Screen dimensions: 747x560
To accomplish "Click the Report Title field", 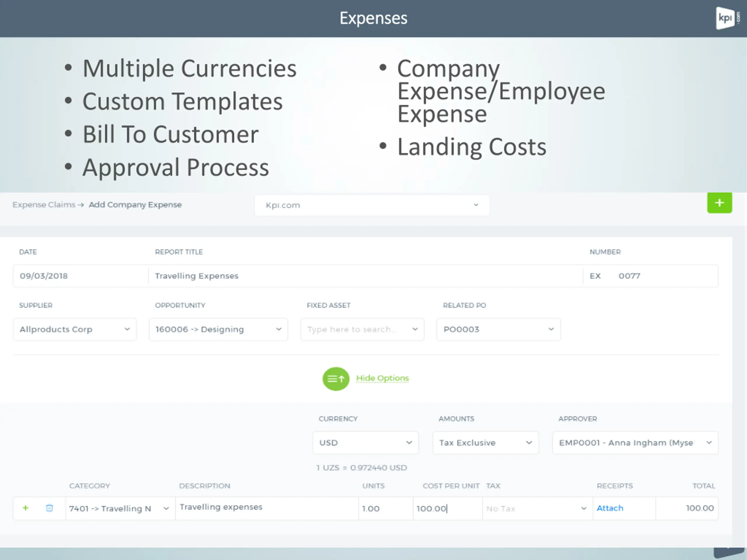I will click(x=365, y=276).
